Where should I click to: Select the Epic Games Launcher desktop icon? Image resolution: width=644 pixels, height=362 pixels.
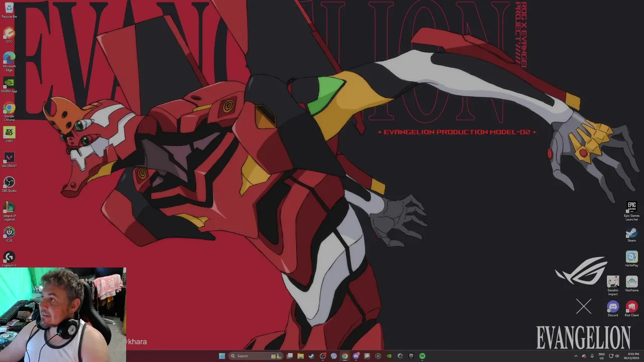tap(631, 211)
